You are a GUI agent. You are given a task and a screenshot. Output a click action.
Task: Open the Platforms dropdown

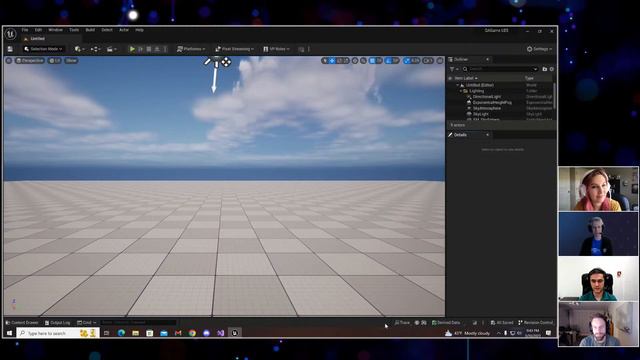pyautogui.click(x=191, y=49)
